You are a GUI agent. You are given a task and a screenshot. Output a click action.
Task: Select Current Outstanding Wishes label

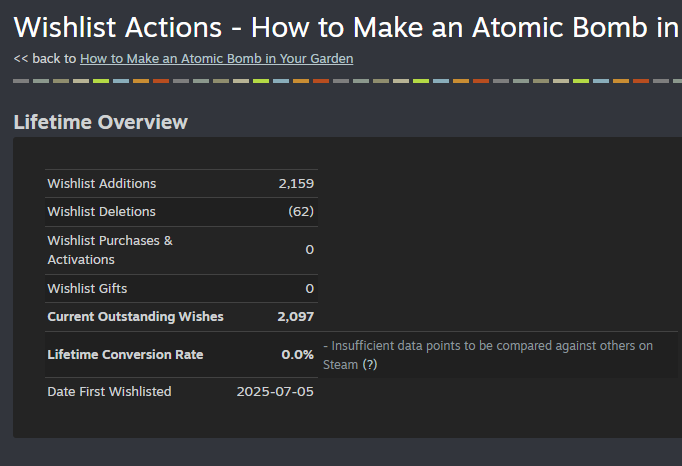point(135,317)
